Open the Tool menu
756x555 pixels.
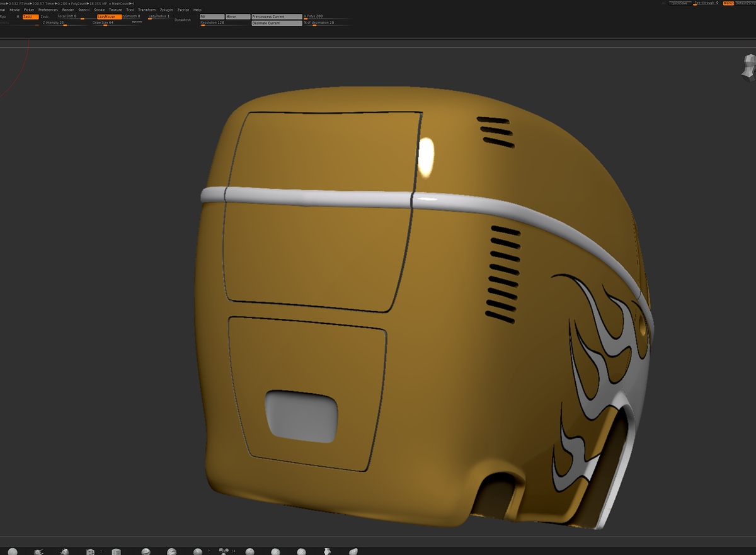tap(130, 10)
